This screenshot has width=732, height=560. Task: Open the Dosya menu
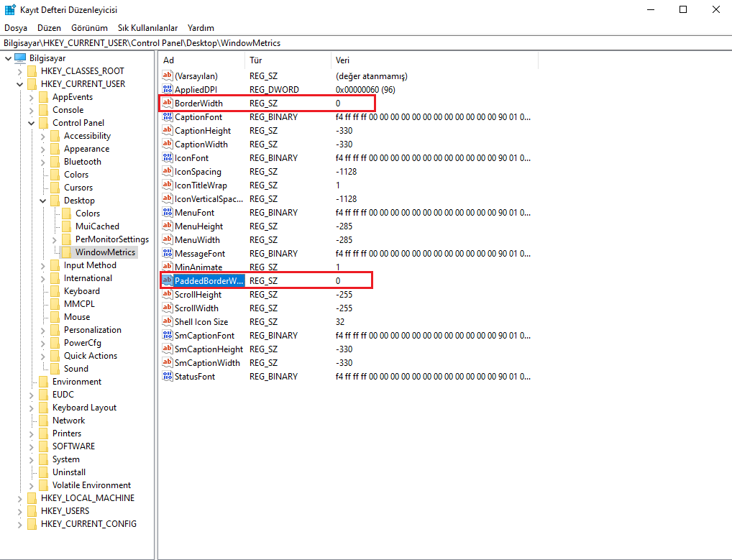pyautogui.click(x=16, y=28)
